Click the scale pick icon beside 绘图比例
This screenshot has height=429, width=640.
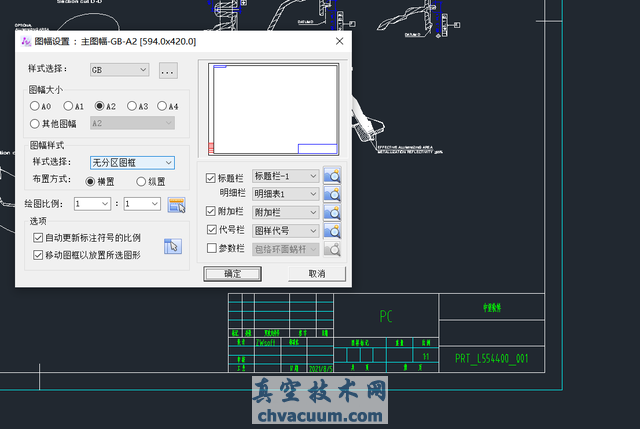pyautogui.click(x=176, y=204)
